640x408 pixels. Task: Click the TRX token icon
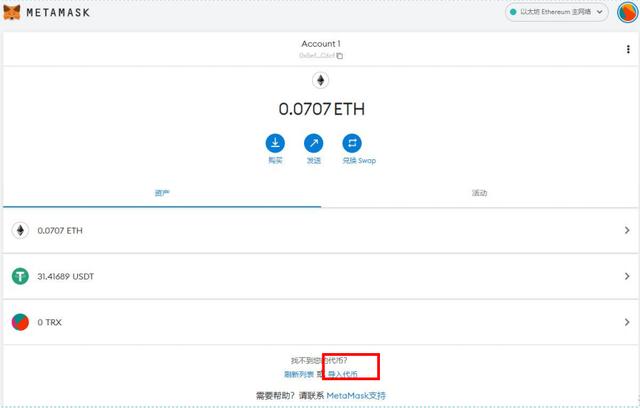pos(20,322)
